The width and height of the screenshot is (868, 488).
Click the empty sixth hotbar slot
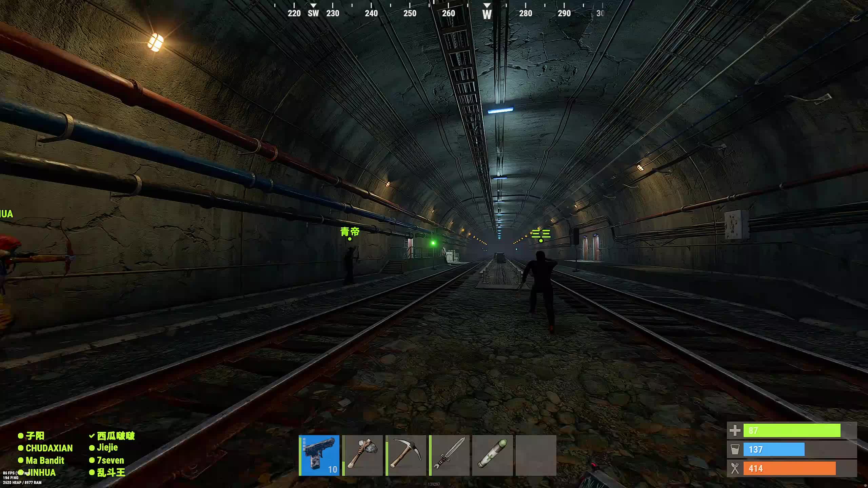(536, 455)
